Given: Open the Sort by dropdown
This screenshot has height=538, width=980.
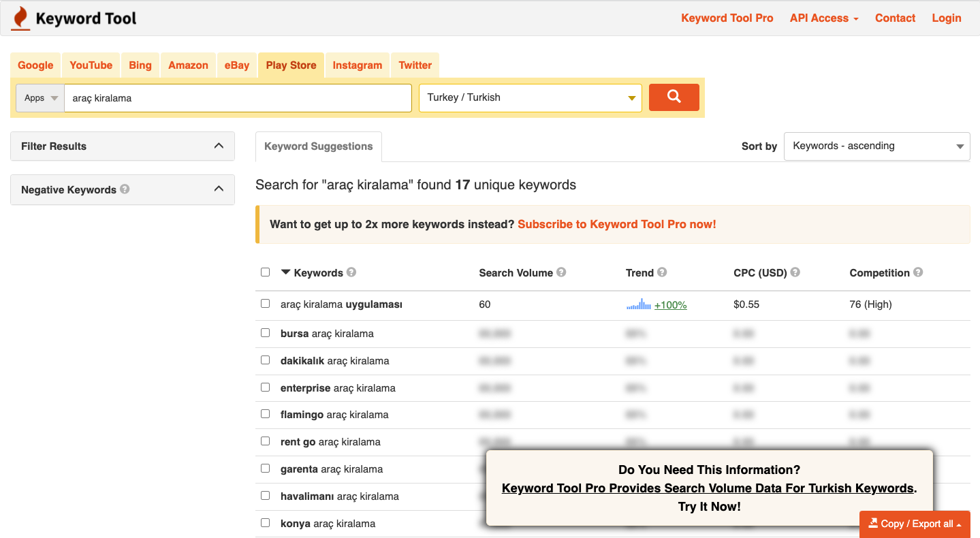Looking at the screenshot, I should point(877,146).
